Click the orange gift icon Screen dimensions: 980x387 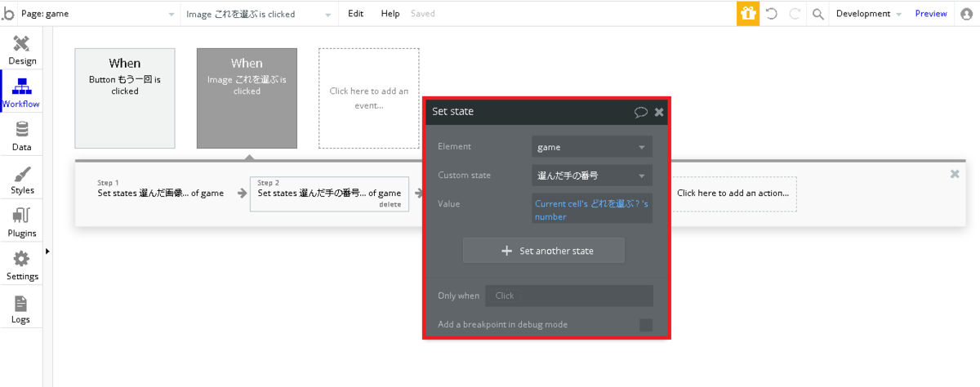point(748,14)
